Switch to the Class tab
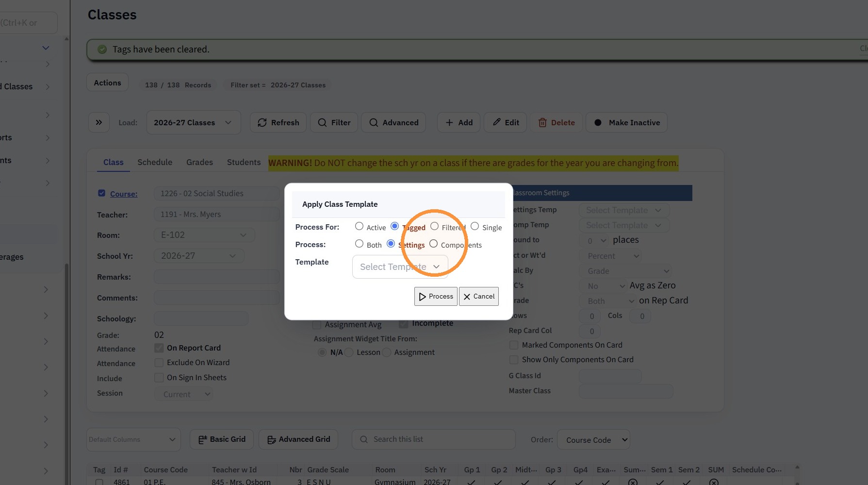 click(x=113, y=162)
